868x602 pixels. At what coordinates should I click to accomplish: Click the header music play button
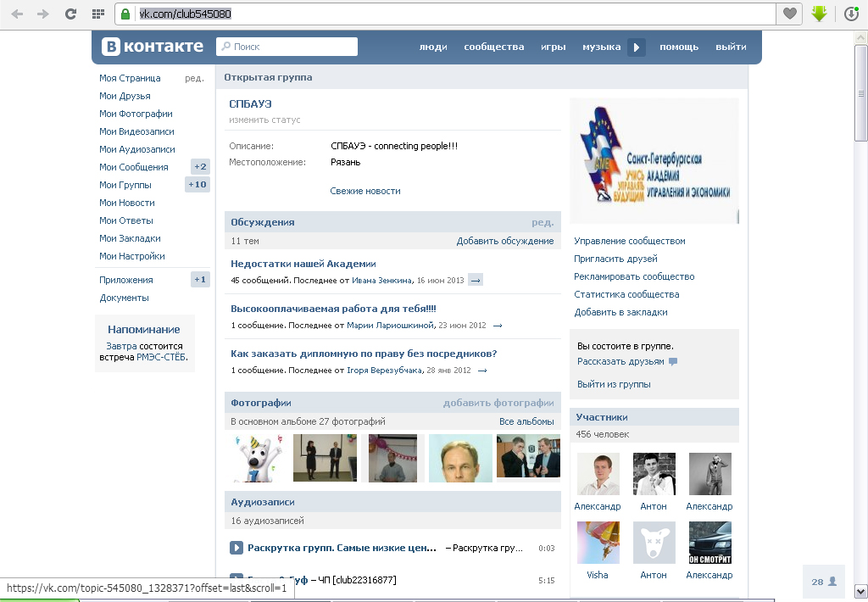[x=636, y=47]
